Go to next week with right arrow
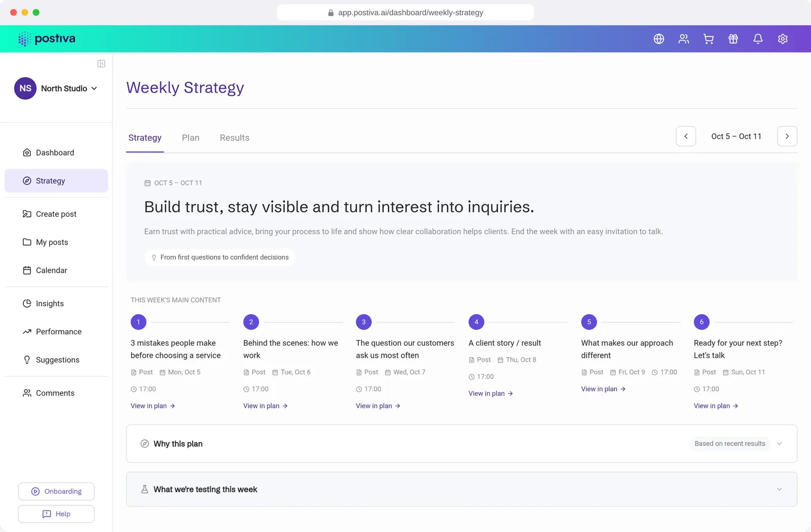This screenshot has width=811, height=532. click(x=787, y=136)
